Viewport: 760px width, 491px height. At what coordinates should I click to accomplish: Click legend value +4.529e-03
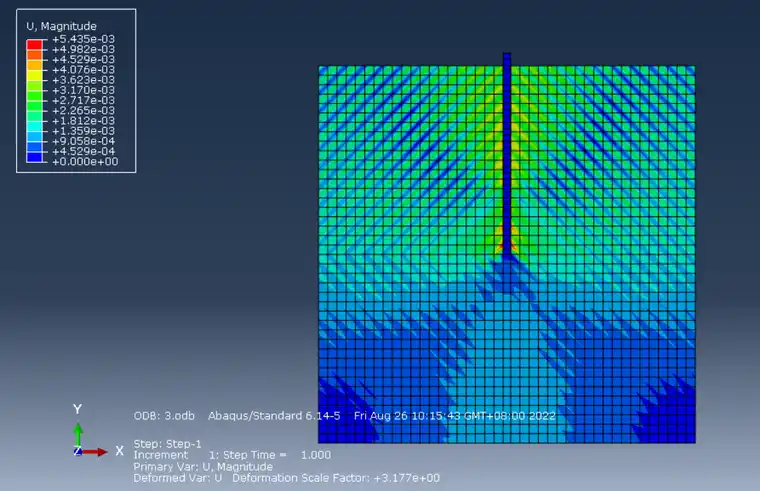[83, 59]
